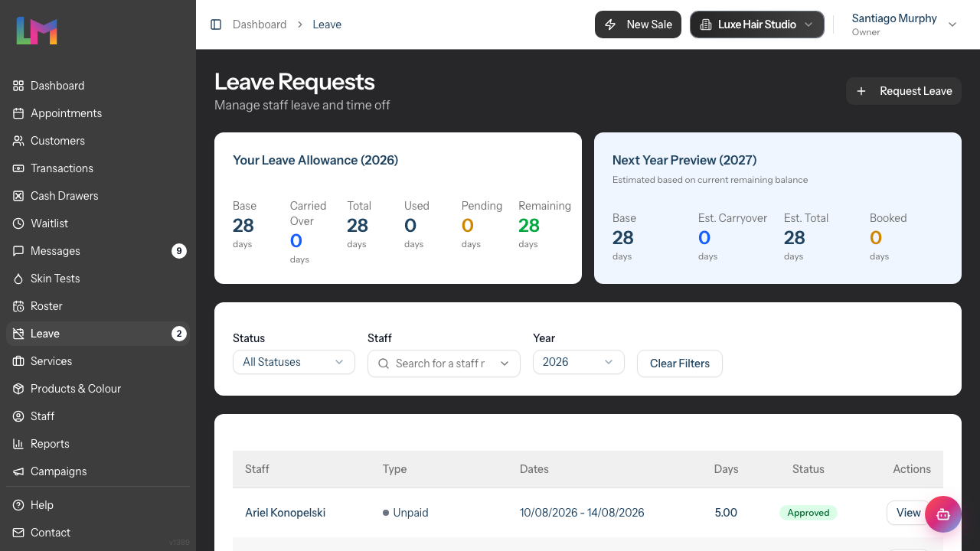Click the Est. Carryover label
This screenshot has height=551, width=980.
[x=733, y=218]
